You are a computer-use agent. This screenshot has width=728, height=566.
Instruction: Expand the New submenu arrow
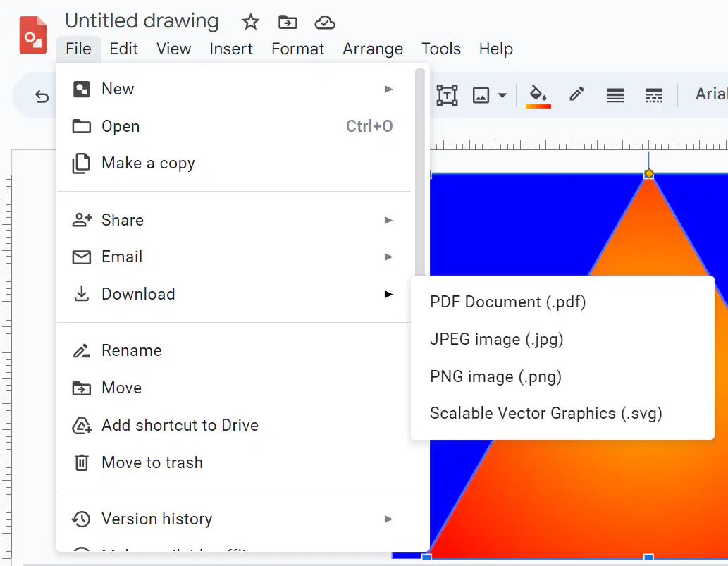tap(388, 89)
